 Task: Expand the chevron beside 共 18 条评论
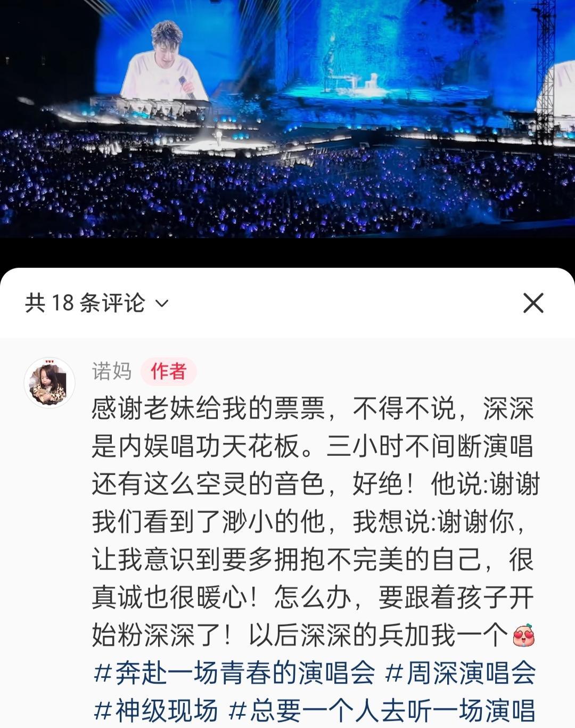point(161,304)
